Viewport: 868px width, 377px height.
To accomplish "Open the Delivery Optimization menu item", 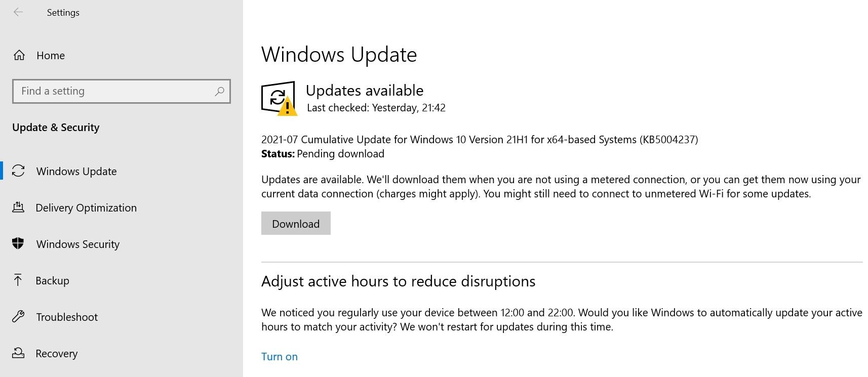I will coord(86,207).
